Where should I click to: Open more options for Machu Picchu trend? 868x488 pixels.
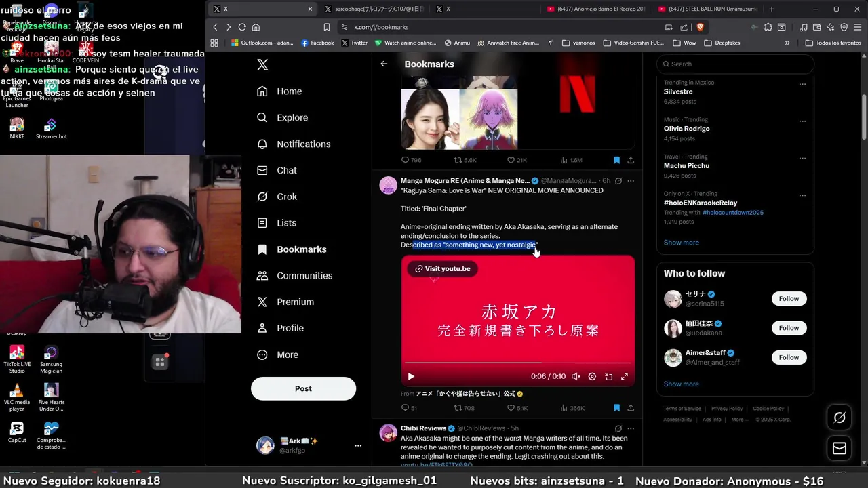tap(802, 159)
